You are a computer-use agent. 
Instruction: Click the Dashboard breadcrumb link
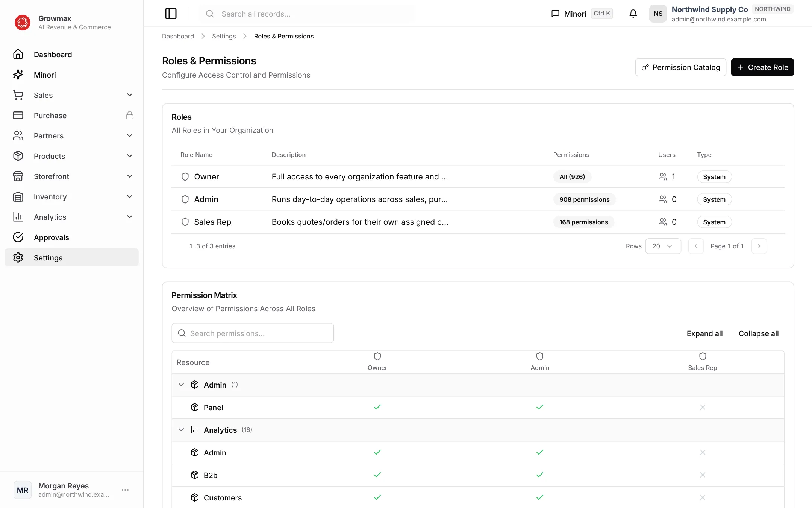tap(178, 36)
